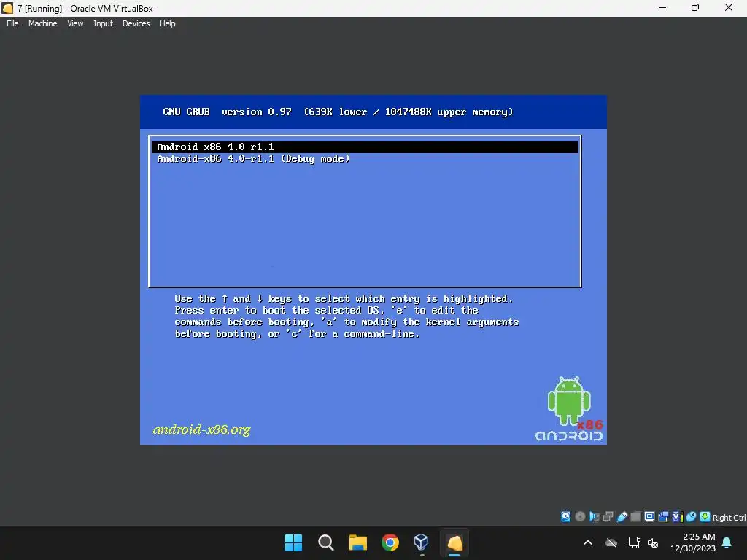Click the network adapters status icon
Screen dimensions: 747x560
point(608,517)
